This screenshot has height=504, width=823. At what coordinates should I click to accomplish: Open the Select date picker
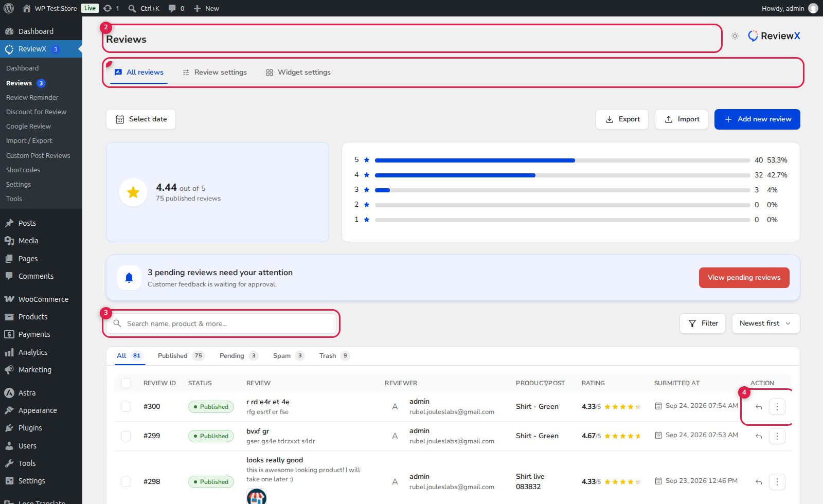[x=141, y=119]
